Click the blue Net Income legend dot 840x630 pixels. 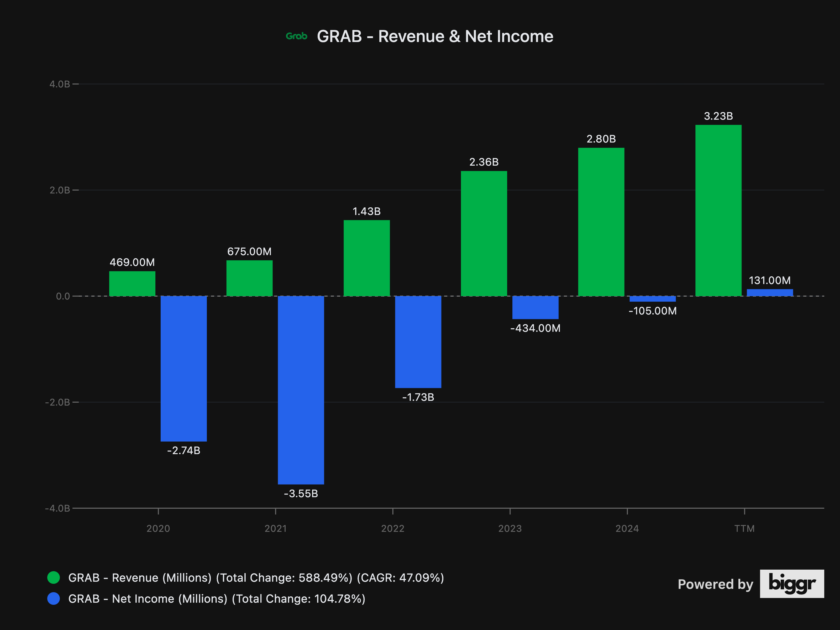tap(54, 598)
